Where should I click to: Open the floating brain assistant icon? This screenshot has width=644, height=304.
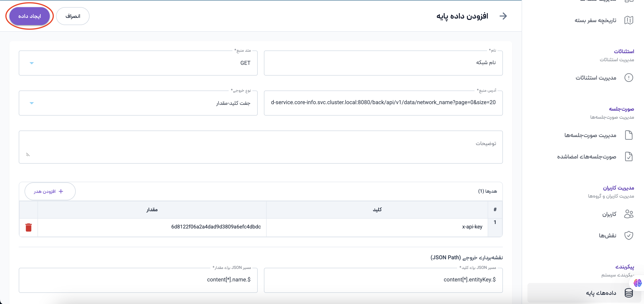(x=637, y=283)
